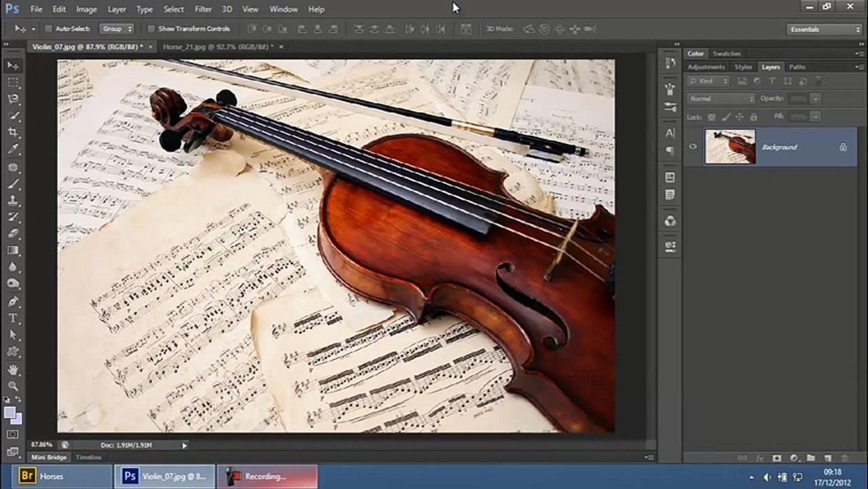
Task: Select the Quick Selection tool
Action: 13,116
